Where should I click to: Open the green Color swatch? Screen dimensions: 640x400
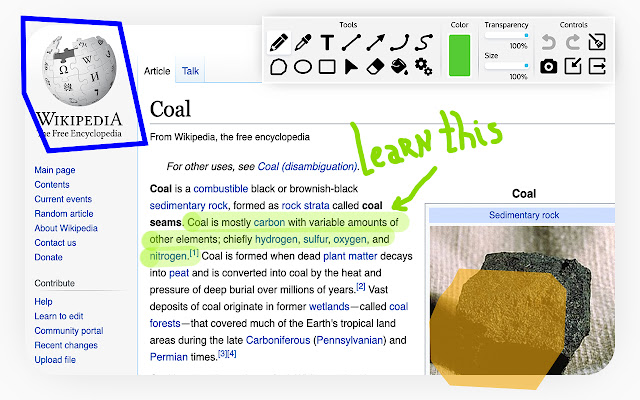pyautogui.click(x=459, y=55)
